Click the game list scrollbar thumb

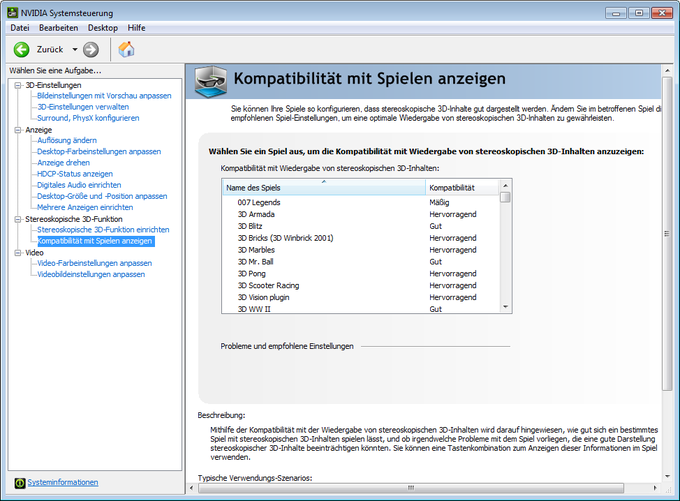point(505,197)
